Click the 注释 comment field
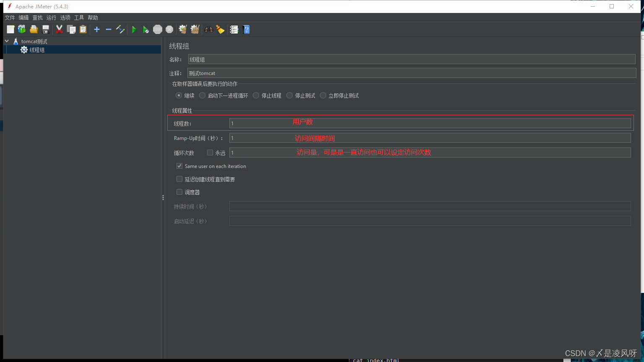 (x=412, y=73)
